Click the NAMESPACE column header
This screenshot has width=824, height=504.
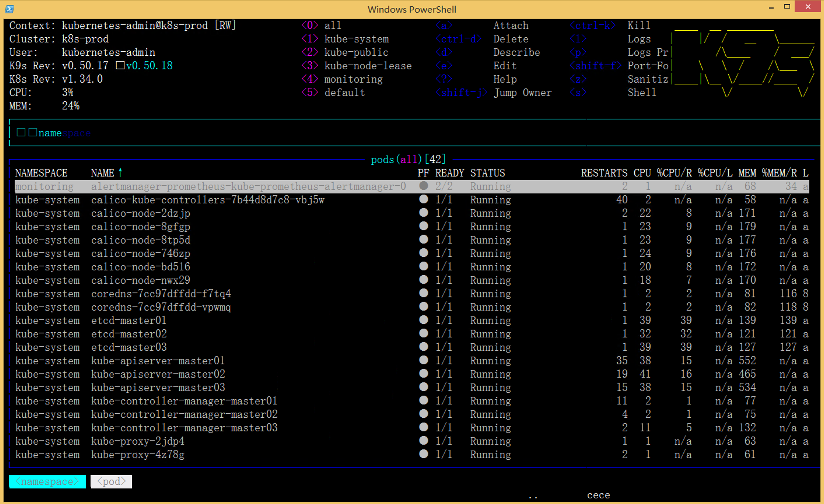click(x=41, y=173)
